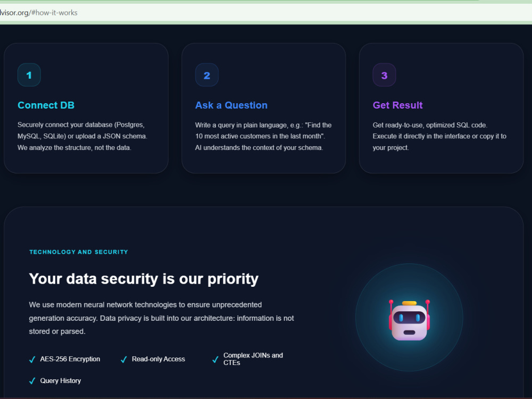Click the Complex JOINs and CTEs text

pos(253,359)
